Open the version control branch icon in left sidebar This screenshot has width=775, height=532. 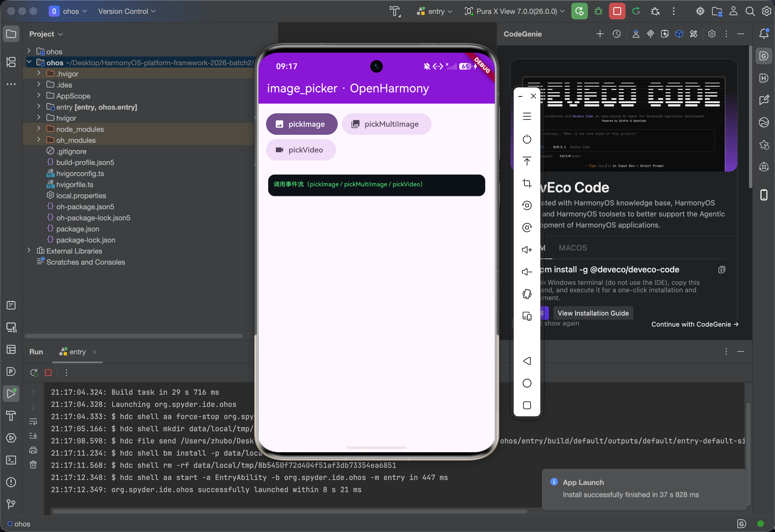(11, 504)
